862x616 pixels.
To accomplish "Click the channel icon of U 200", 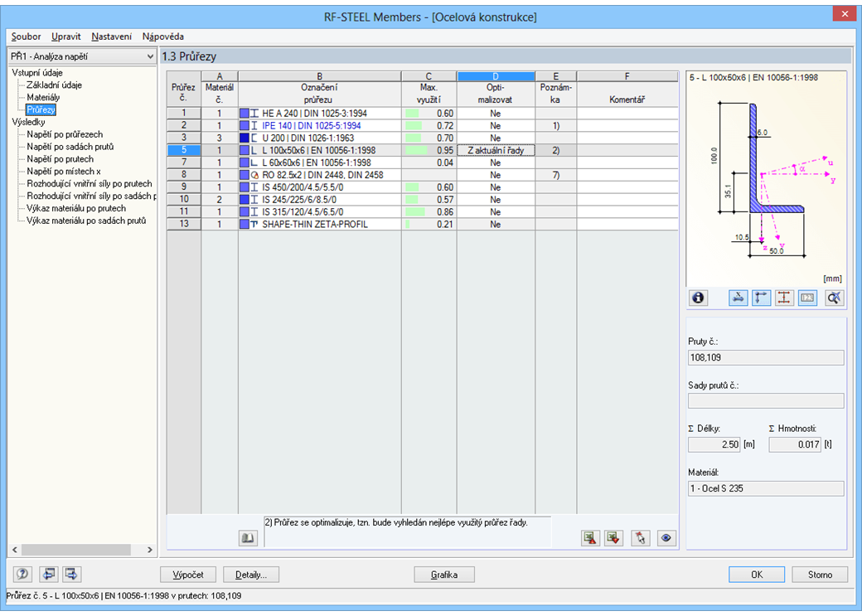I will [254, 138].
